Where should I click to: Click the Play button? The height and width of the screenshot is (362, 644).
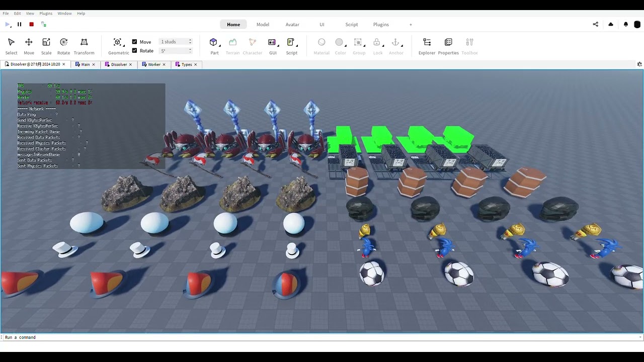[8, 24]
